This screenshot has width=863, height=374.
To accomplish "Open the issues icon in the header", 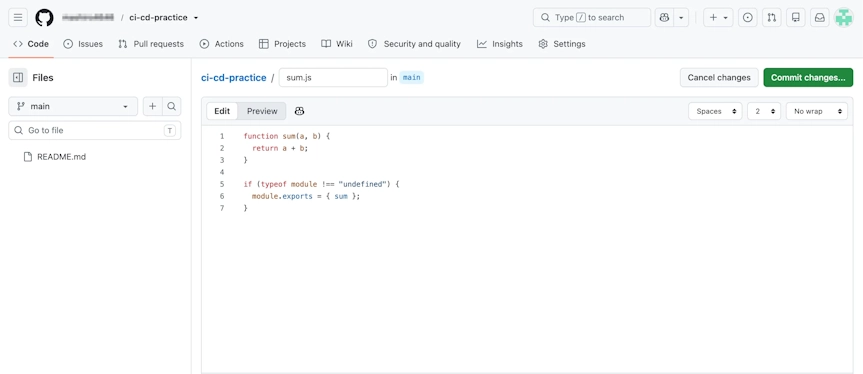I will coord(747,18).
